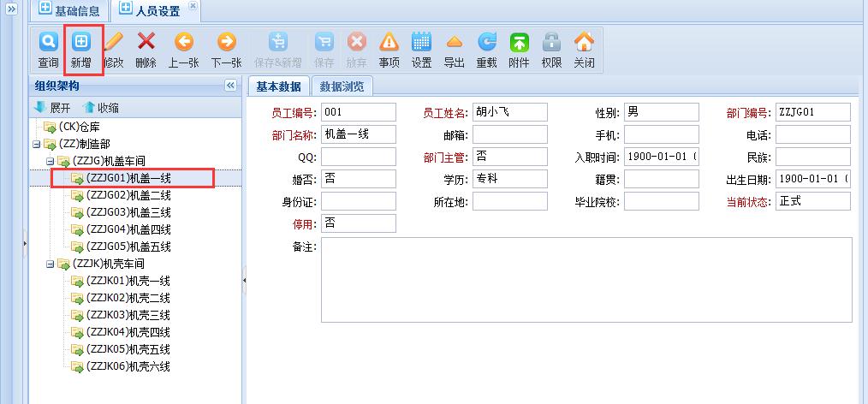
Task: Open 权限 lock permissions icon
Action: [551, 41]
